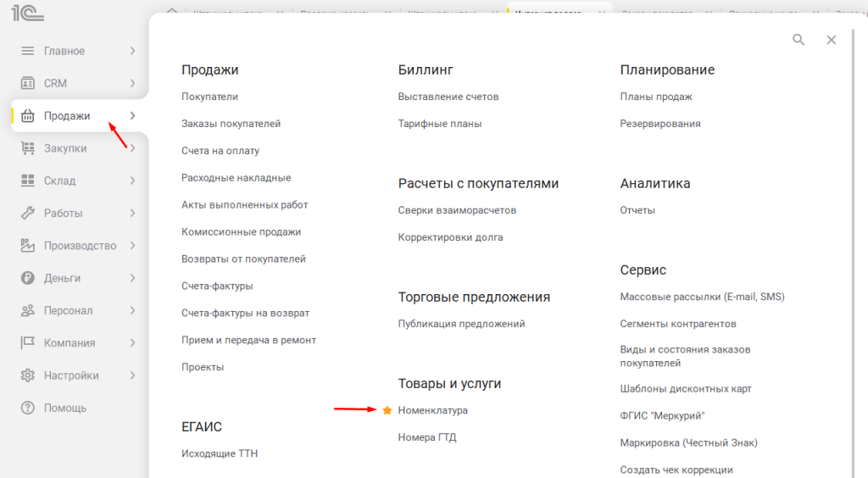
Task: Open Счета на оплату
Action: pyautogui.click(x=220, y=151)
